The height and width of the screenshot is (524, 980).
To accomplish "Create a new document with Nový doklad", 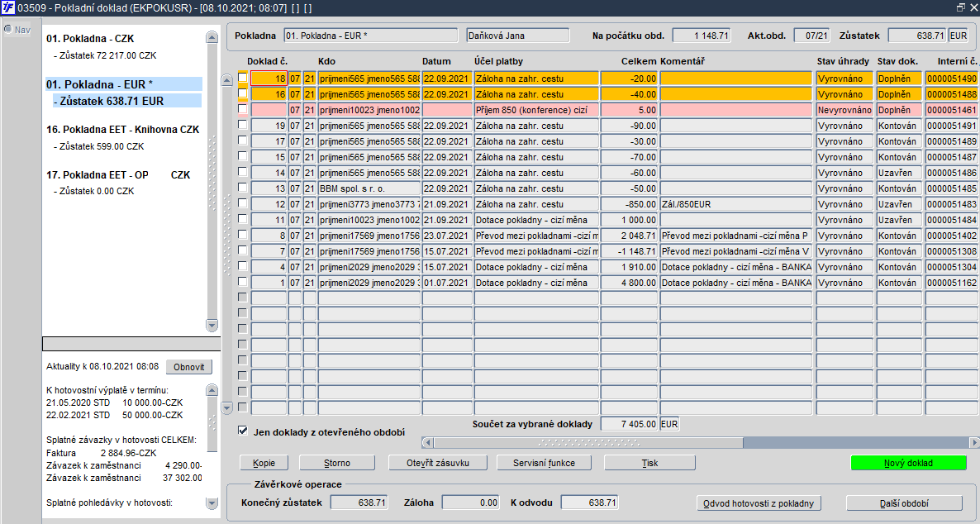I will (x=908, y=463).
